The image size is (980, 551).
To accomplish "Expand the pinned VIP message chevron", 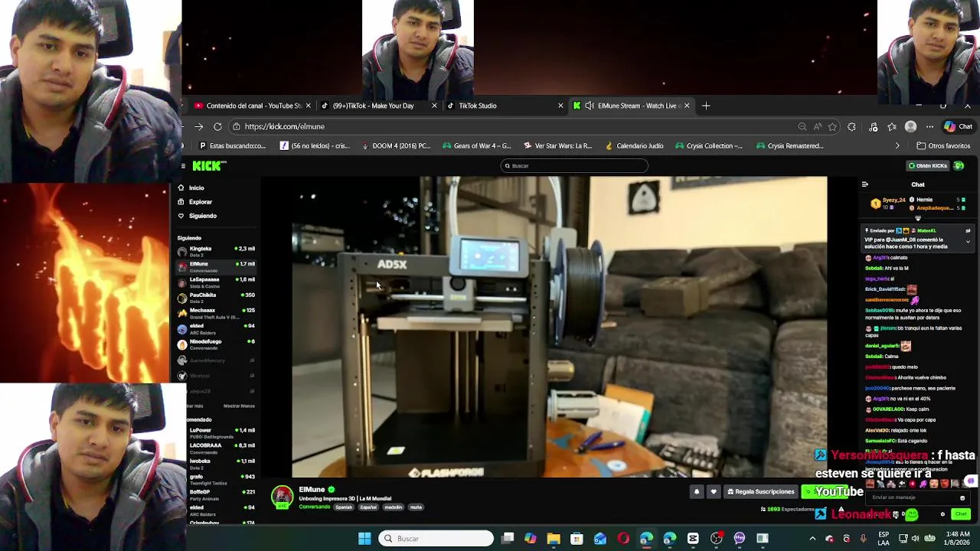I will pyautogui.click(x=968, y=242).
